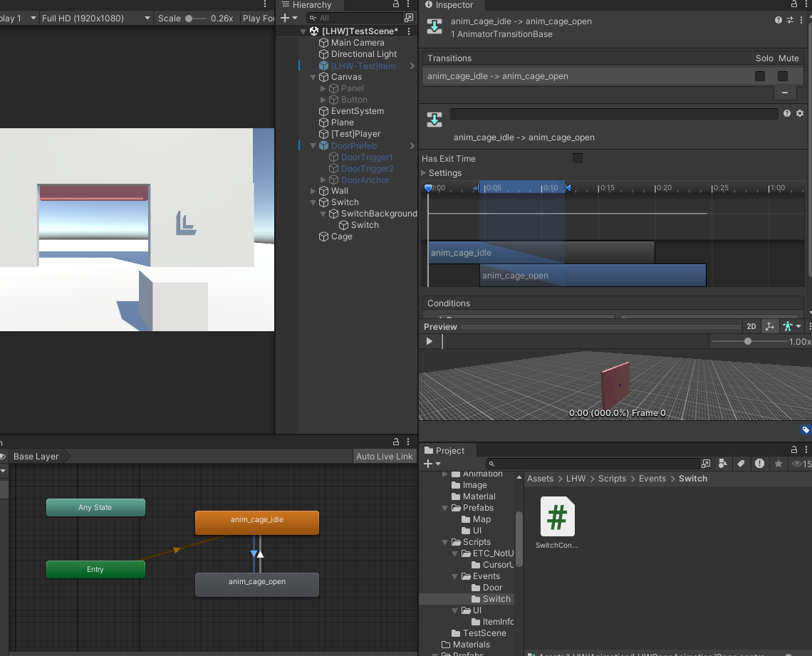This screenshot has width=812, height=656.
Task: Play the transition preview animation
Action: (430, 342)
